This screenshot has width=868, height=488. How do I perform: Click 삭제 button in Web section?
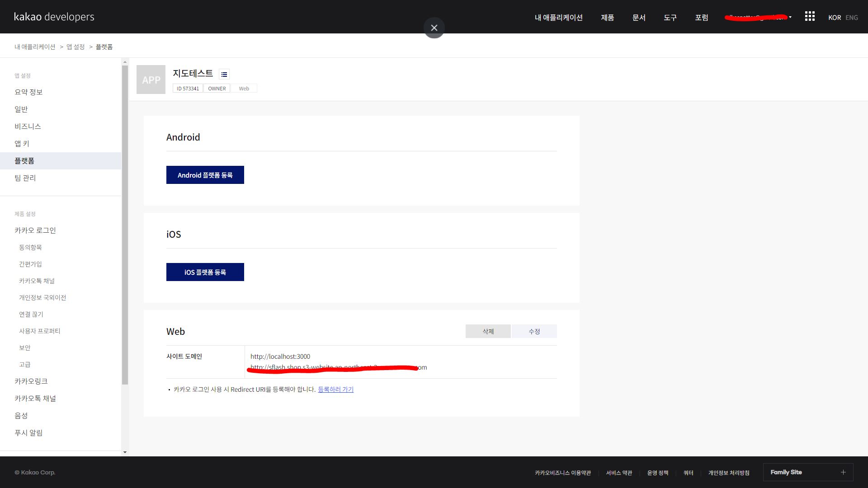[x=488, y=331]
